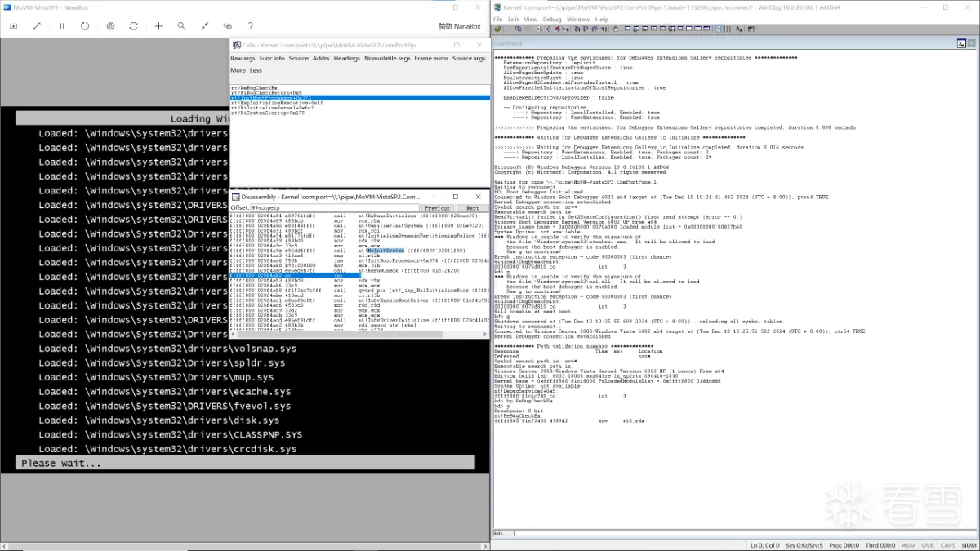The width and height of the screenshot is (980, 551).
Task: Pause the virtual machine in NanaBox
Action: [x=61, y=26]
